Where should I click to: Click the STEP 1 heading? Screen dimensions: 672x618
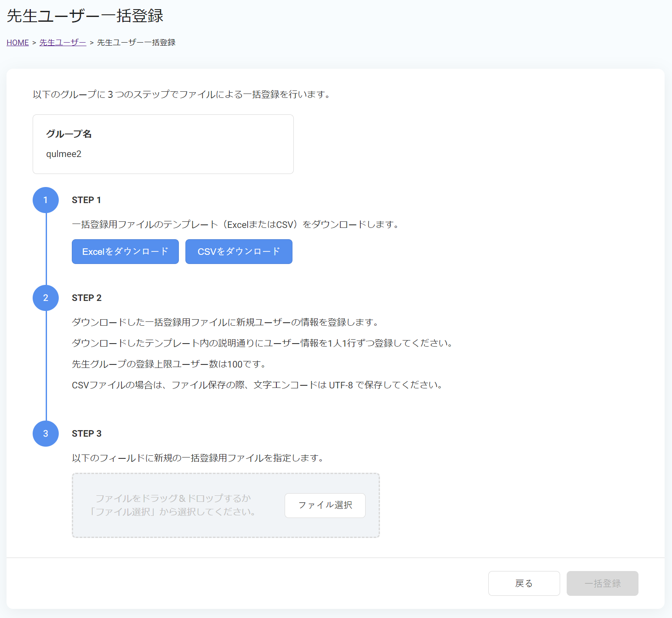point(87,200)
